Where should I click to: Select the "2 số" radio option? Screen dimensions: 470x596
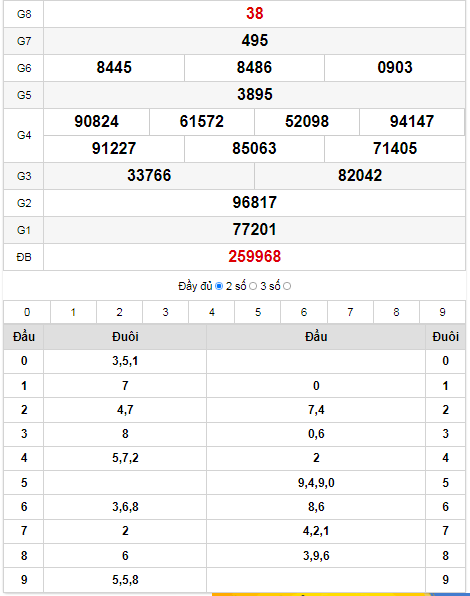[253, 286]
